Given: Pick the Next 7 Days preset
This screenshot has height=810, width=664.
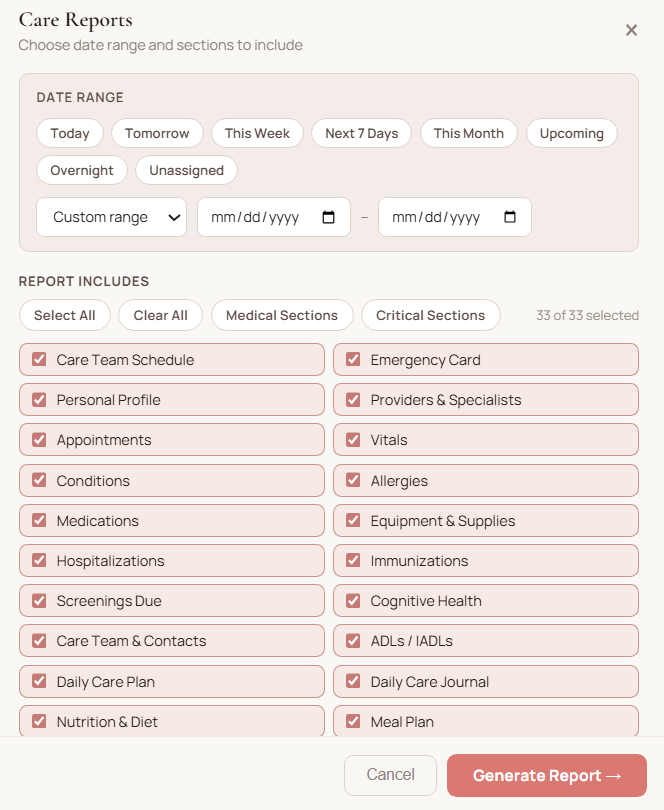Looking at the screenshot, I should click(361, 133).
